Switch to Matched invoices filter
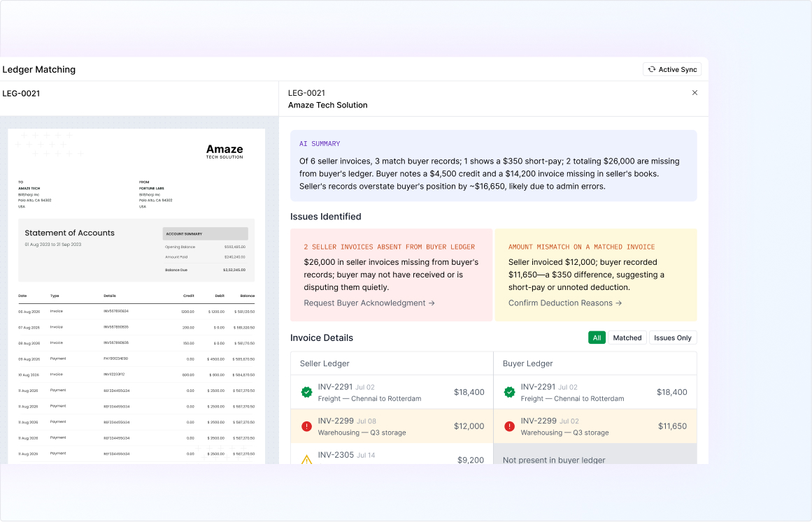The height and width of the screenshot is (522, 812). point(627,338)
